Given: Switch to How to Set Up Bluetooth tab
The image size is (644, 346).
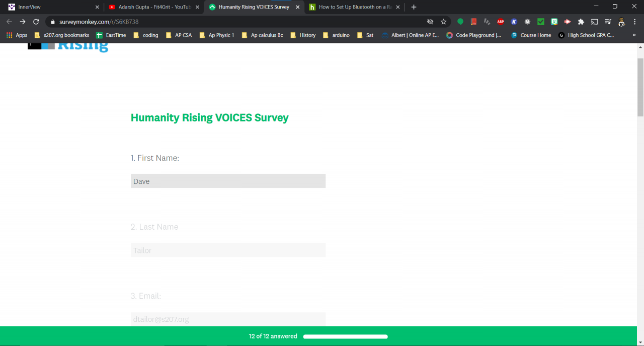Looking at the screenshot, I should click(354, 7).
